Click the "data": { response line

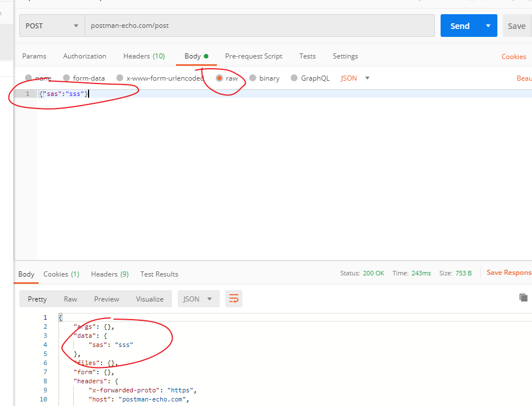click(x=90, y=336)
